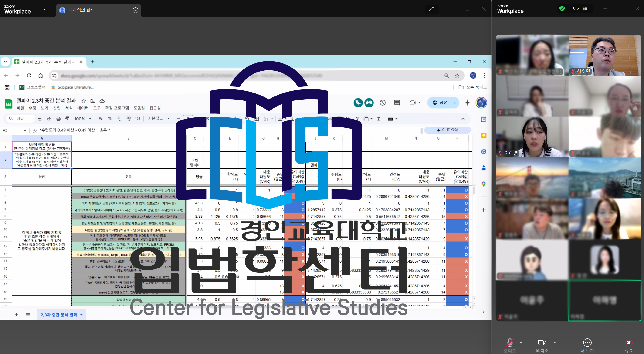The width and height of the screenshot is (644, 354).
Task: Open Google Calendar in the side panel
Action: pos(484,119)
